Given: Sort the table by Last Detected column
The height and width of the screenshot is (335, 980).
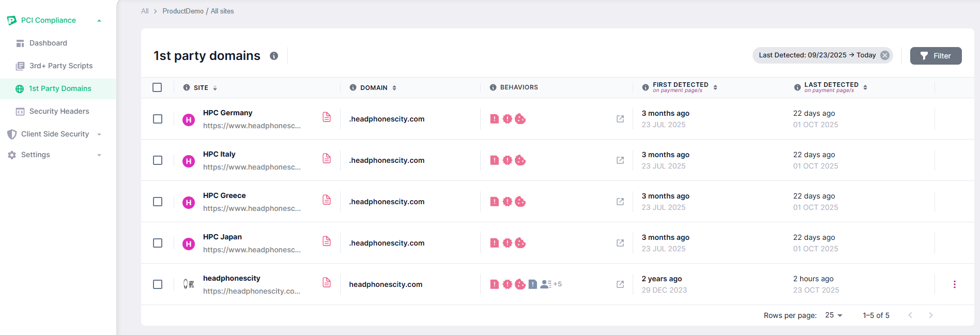Looking at the screenshot, I should (x=865, y=87).
